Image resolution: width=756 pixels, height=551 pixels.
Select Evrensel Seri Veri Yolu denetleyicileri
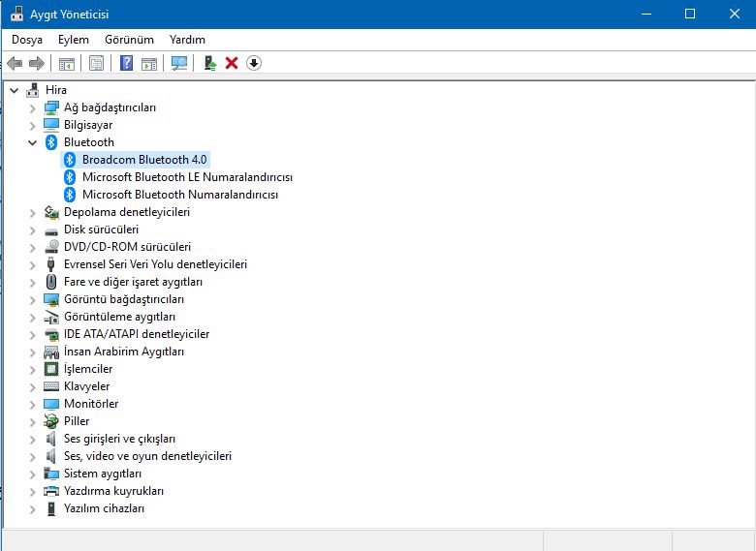[155, 264]
